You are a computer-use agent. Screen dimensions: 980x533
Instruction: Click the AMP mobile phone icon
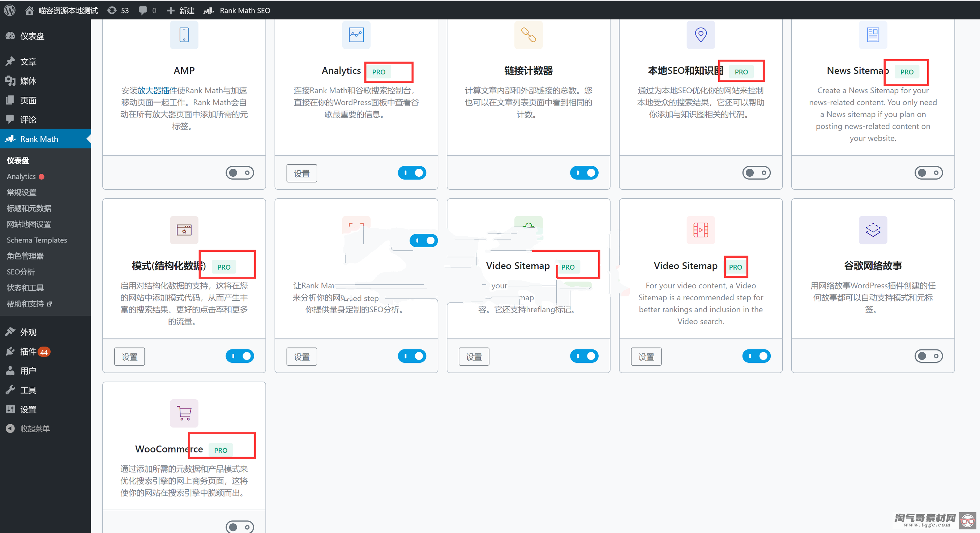184,35
